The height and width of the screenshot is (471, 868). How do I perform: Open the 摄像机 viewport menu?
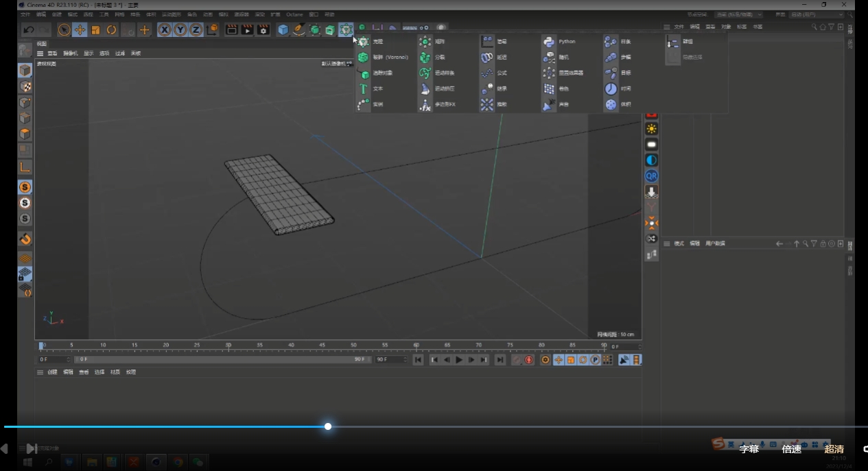[x=70, y=53]
